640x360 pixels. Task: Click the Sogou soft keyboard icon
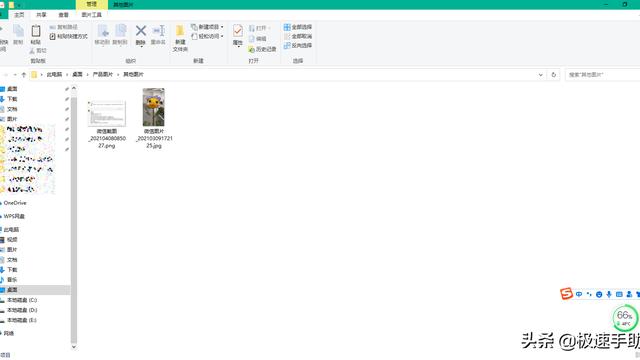pos(619,294)
